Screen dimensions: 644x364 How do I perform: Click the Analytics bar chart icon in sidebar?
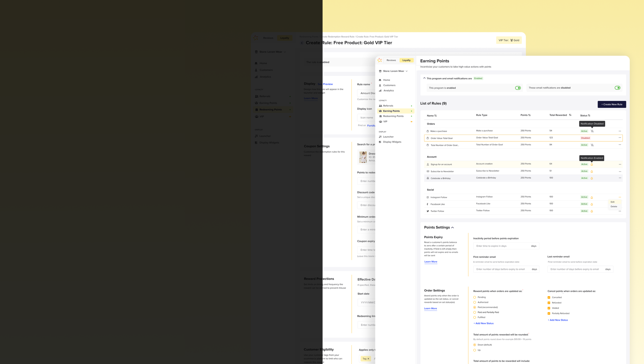(x=380, y=91)
